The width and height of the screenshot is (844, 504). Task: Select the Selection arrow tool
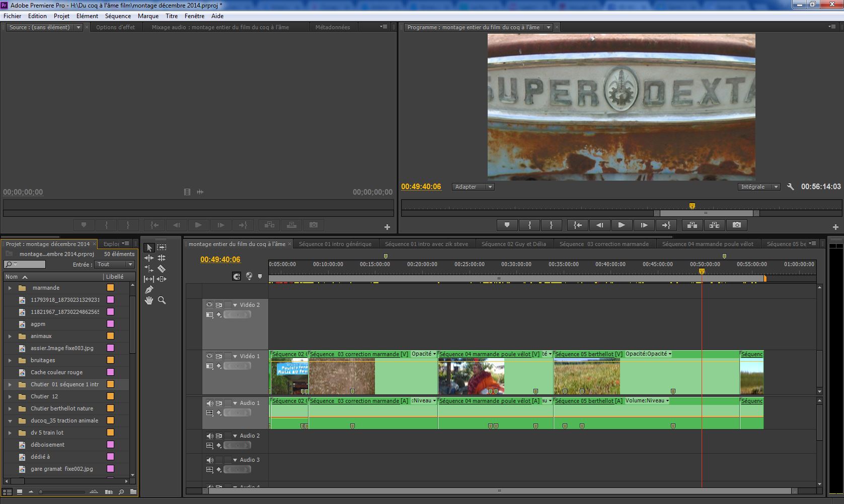click(149, 247)
